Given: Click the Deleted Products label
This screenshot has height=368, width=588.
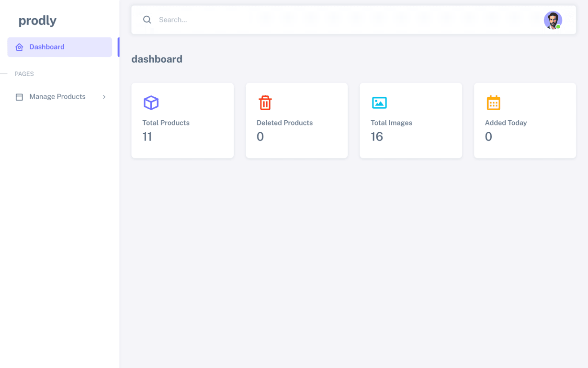Looking at the screenshot, I should [x=284, y=123].
